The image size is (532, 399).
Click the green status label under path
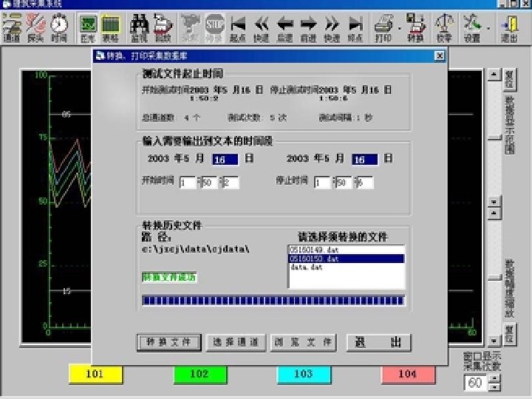pyautogui.click(x=169, y=277)
